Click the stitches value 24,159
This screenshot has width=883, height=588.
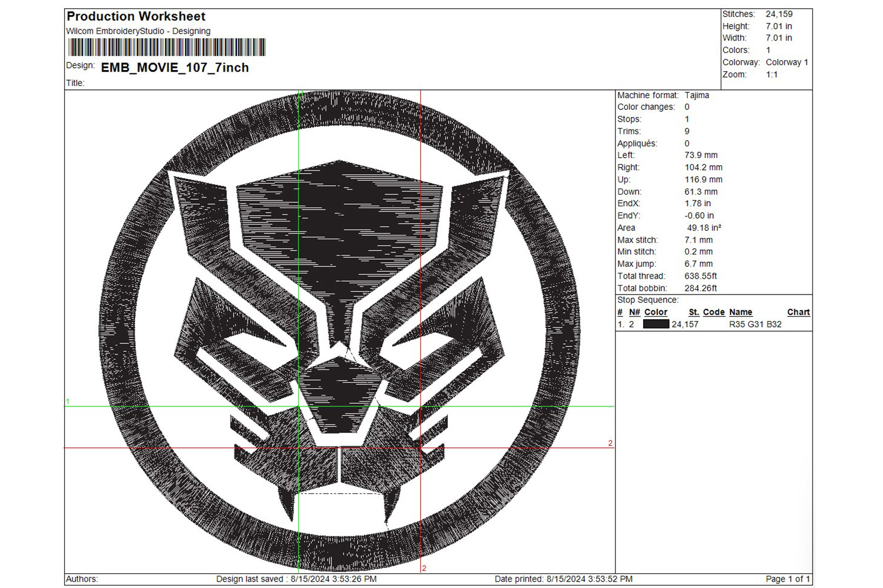pyautogui.click(x=779, y=14)
